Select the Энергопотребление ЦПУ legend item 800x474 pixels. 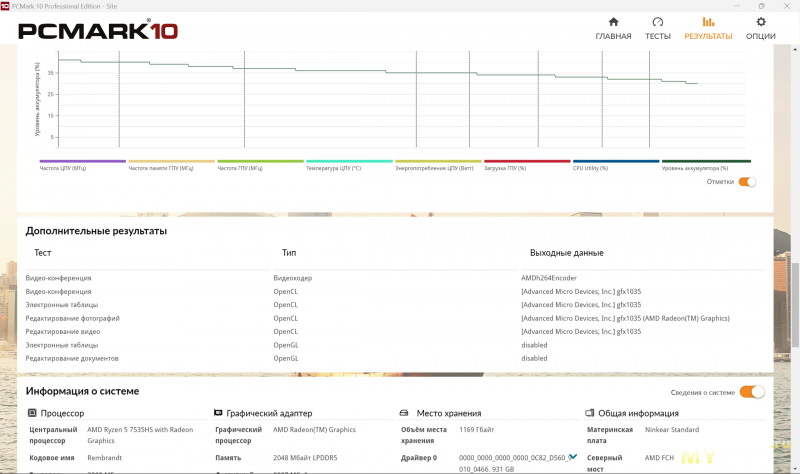[x=438, y=162]
